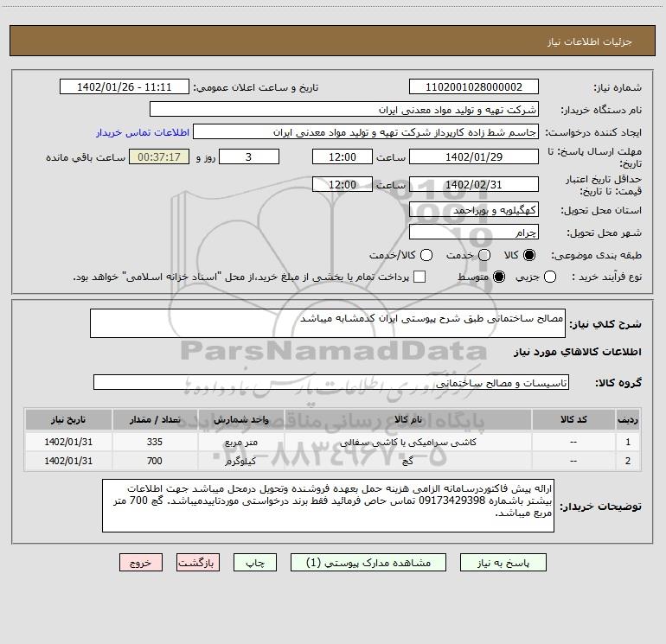Click the پاسخ به نیاز button
Image resolution: width=666 pixels, height=644 pixels.
coord(503,563)
